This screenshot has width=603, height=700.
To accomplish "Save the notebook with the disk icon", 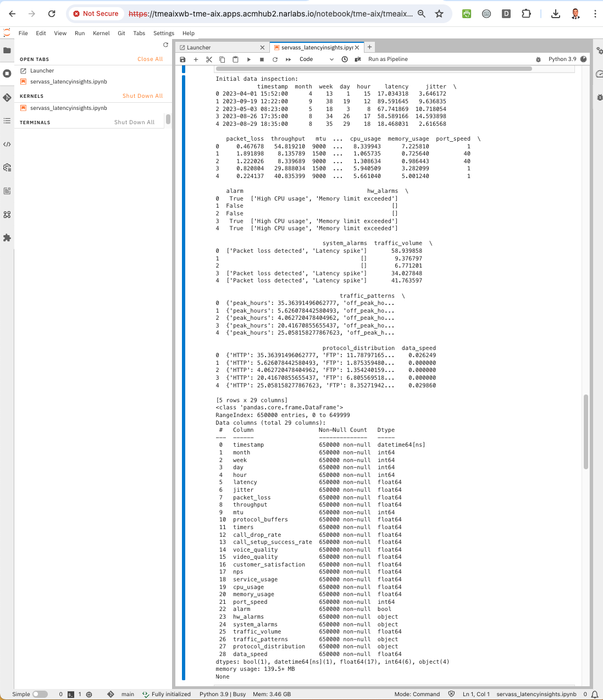I will 183,59.
